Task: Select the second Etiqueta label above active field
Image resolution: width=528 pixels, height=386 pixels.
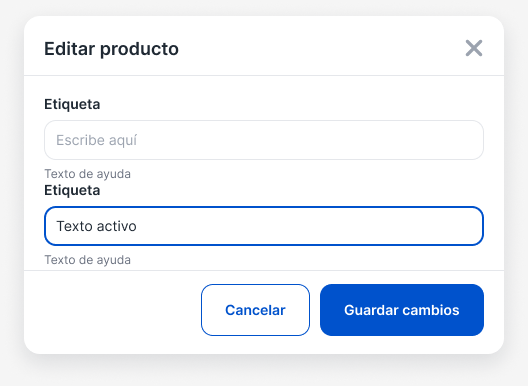Action: click(x=72, y=191)
